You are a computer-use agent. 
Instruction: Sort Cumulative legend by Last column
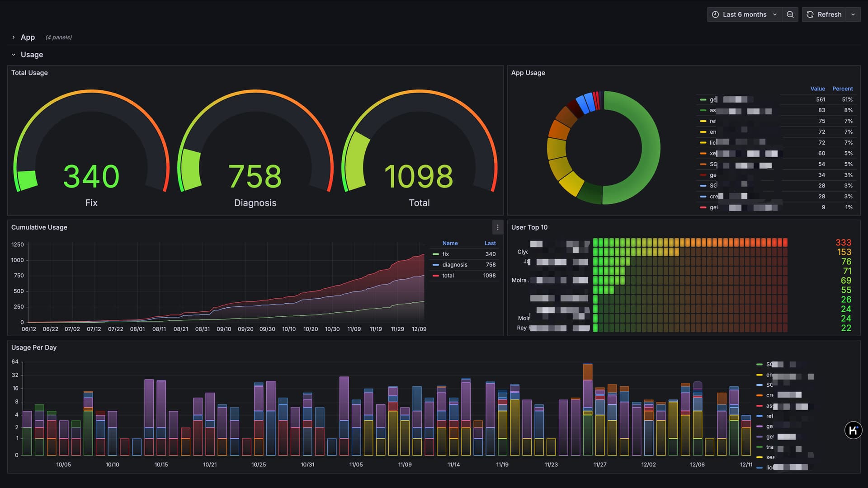click(490, 243)
